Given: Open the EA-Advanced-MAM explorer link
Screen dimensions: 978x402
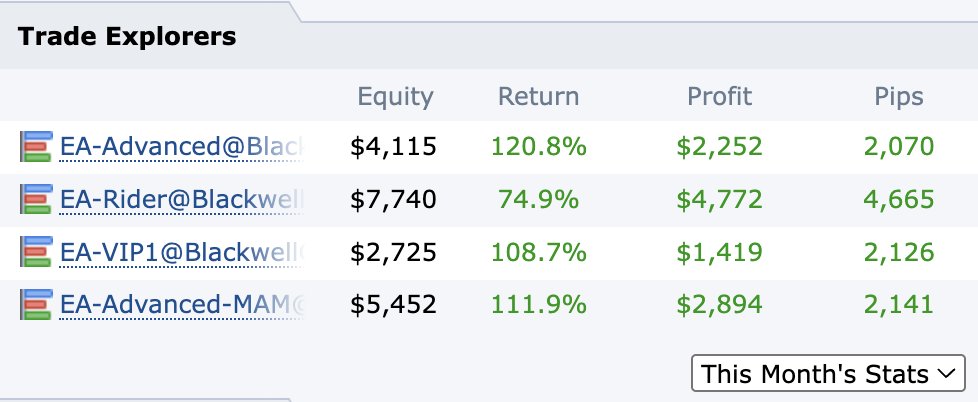Looking at the screenshot, I should [x=181, y=305].
